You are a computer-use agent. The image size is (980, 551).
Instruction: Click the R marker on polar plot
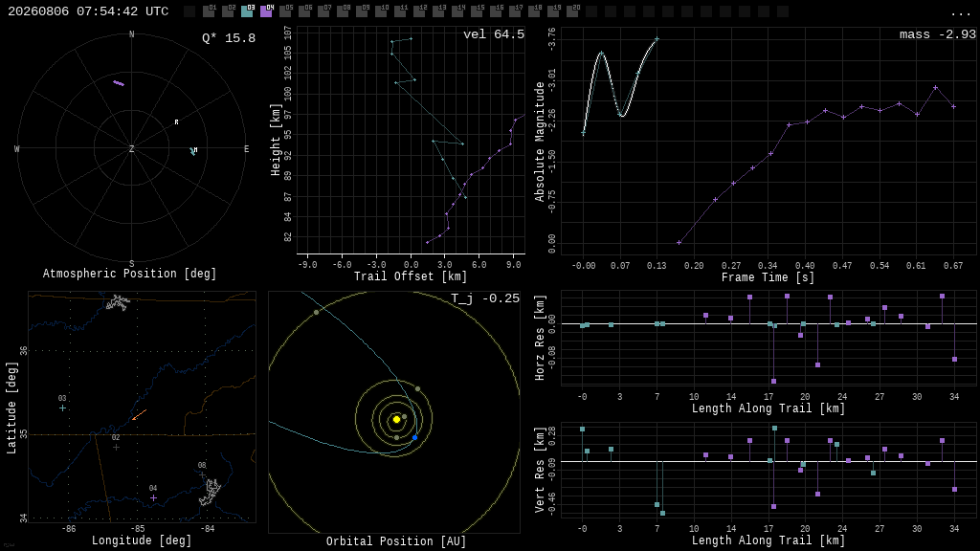pos(176,122)
